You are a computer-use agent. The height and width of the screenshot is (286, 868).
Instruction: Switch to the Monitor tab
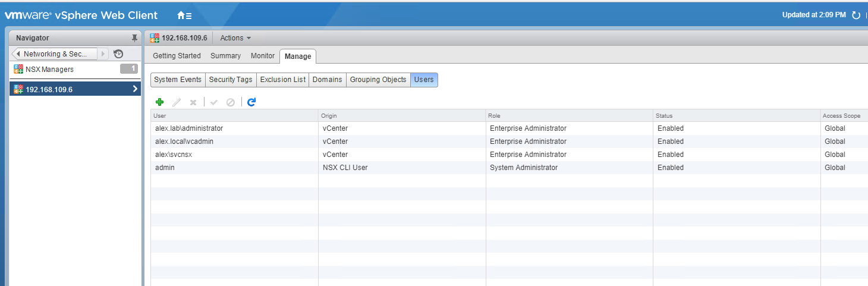(263, 56)
